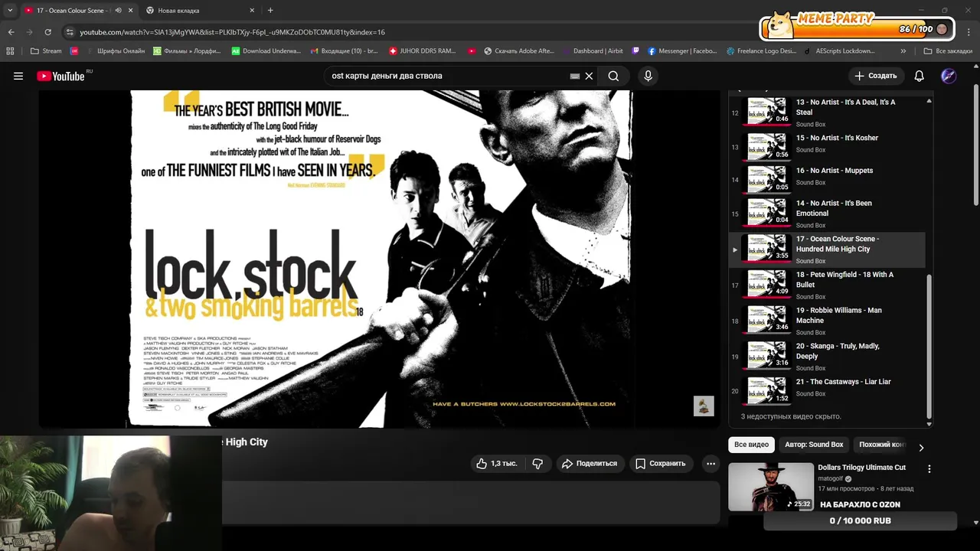
Task: Open the apps grid in bookmarks bar
Action: [10, 51]
